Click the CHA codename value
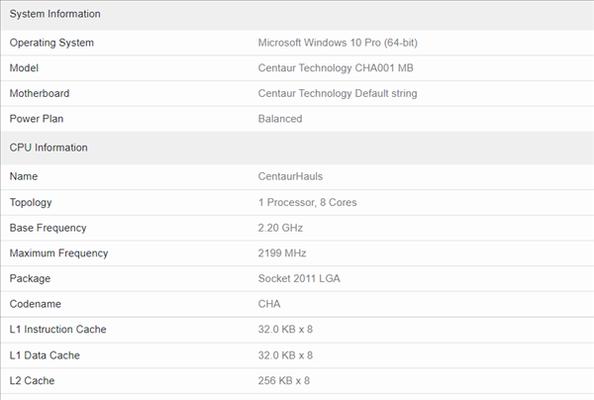Viewport: 594px width, 400px height. pyautogui.click(x=269, y=304)
